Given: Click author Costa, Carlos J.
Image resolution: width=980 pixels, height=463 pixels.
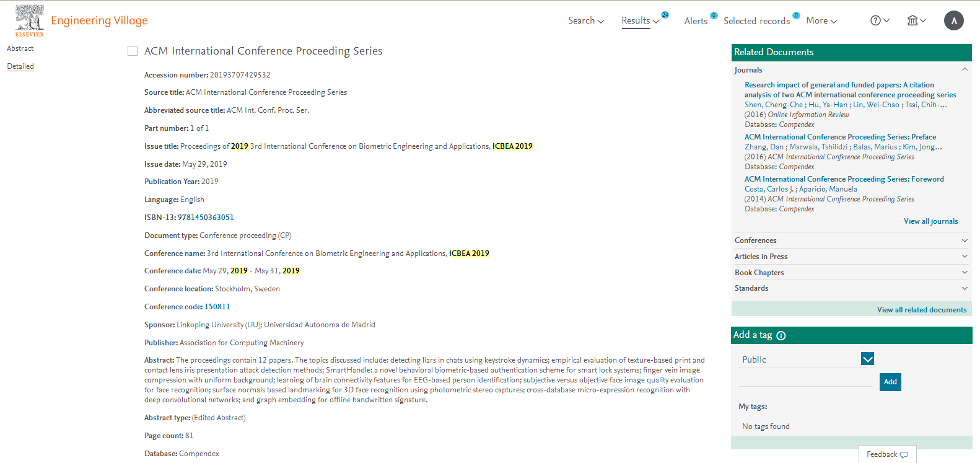Looking at the screenshot, I should click(769, 189).
